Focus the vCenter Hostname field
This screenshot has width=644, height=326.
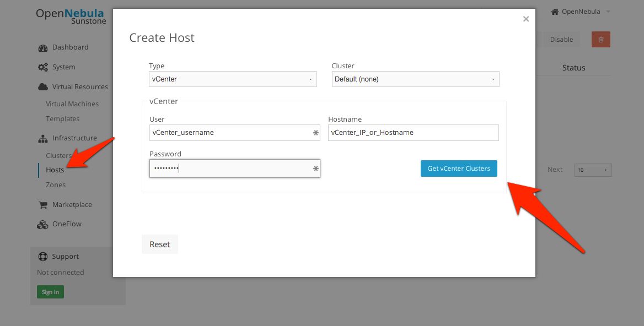pos(413,133)
